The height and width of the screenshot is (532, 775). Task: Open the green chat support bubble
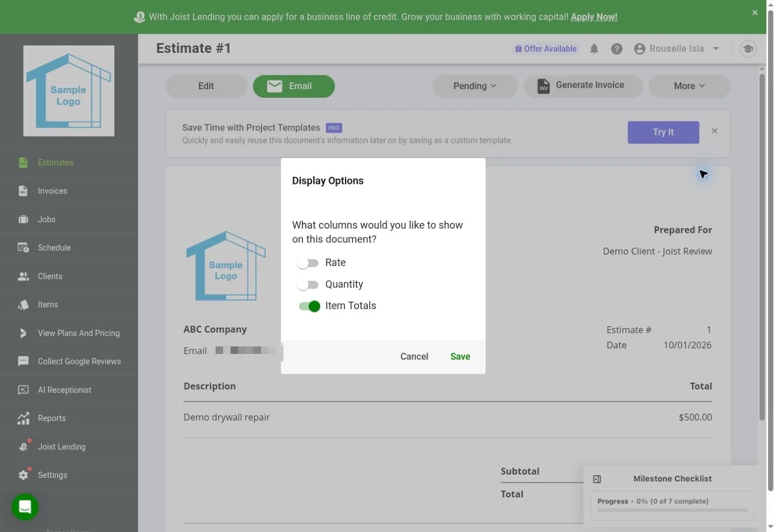point(25,507)
